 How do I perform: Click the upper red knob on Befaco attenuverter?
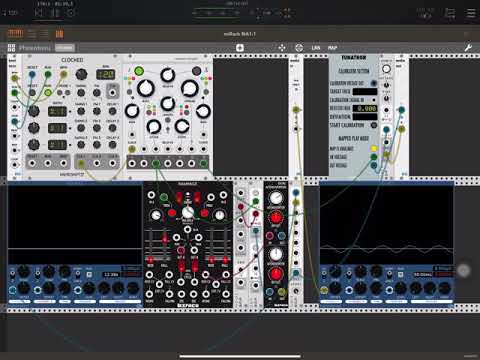click(x=276, y=218)
